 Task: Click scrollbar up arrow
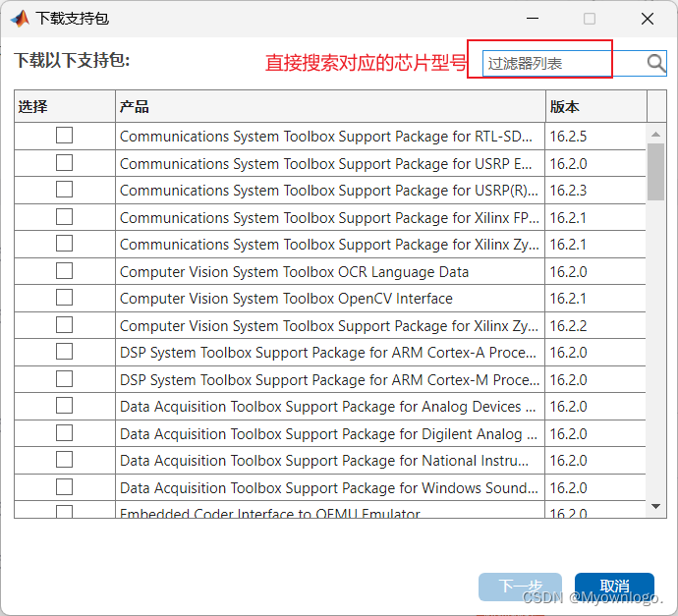click(655, 135)
